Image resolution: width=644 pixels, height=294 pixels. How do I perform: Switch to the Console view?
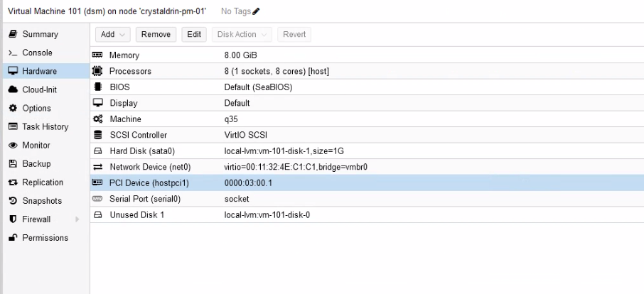38,53
